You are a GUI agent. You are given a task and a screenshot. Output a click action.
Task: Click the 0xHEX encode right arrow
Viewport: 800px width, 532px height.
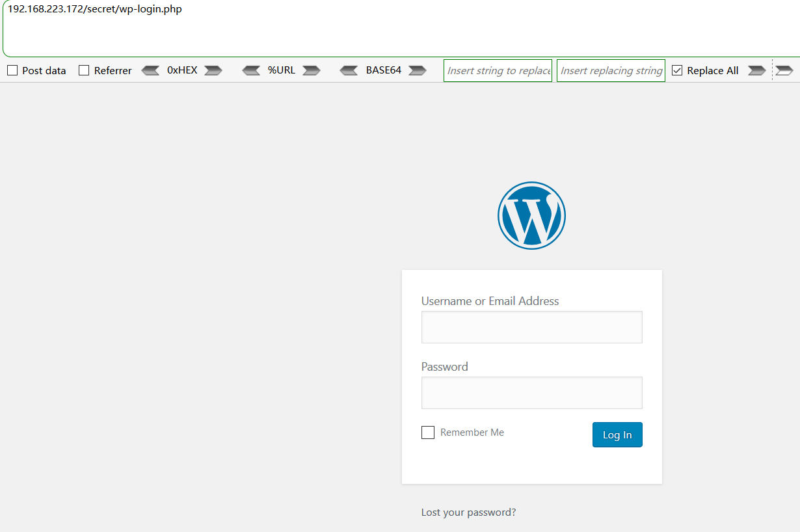point(213,70)
